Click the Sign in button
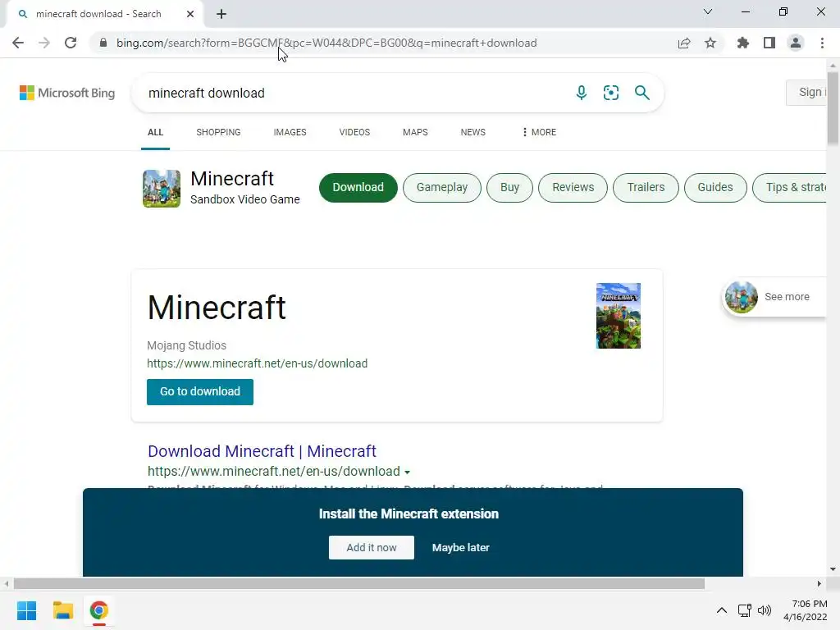Screen dimensions: 840x630 pos(808,92)
